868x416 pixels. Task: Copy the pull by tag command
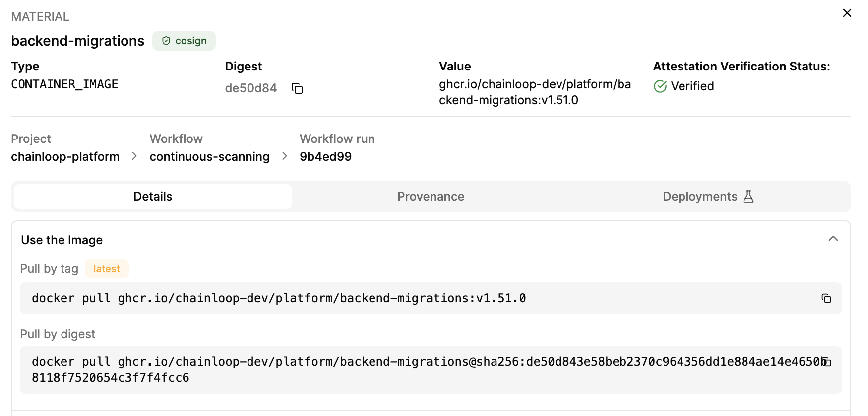point(826,298)
